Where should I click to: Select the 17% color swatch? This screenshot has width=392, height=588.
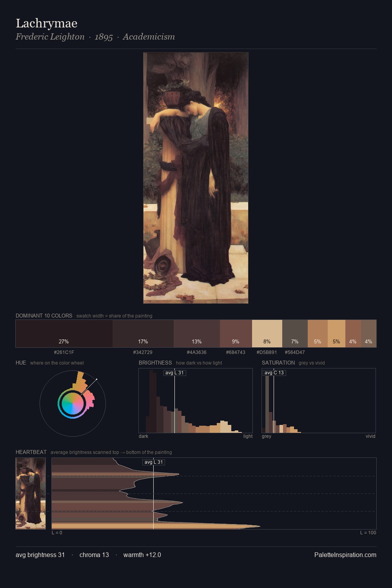143,334
